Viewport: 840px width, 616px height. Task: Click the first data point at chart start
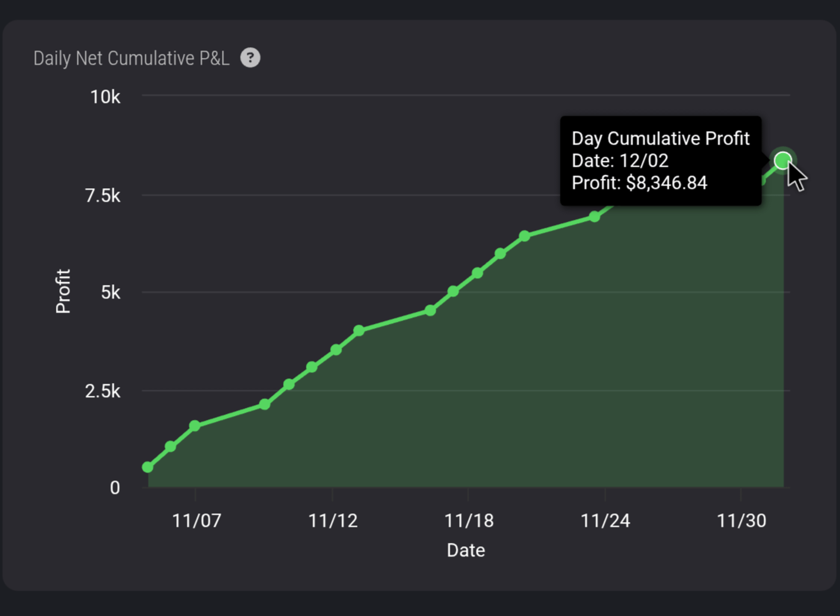(x=148, y=467)
